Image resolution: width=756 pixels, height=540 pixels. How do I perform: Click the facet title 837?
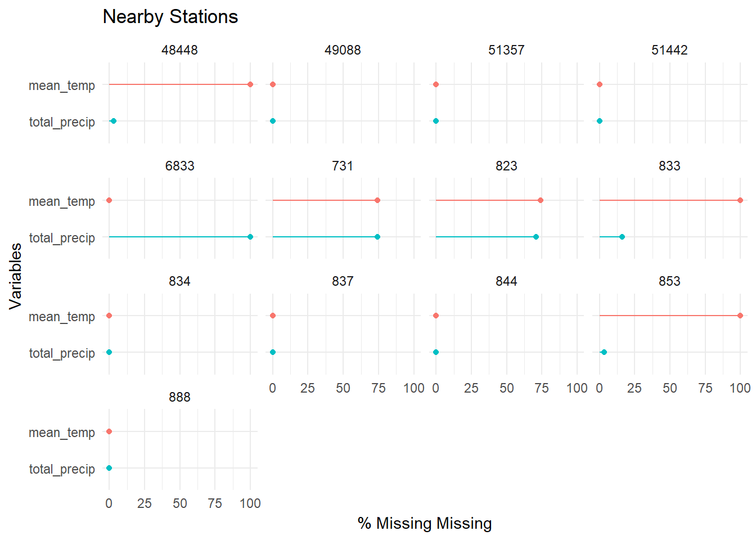pyautogui.click(x=343, y=281)
